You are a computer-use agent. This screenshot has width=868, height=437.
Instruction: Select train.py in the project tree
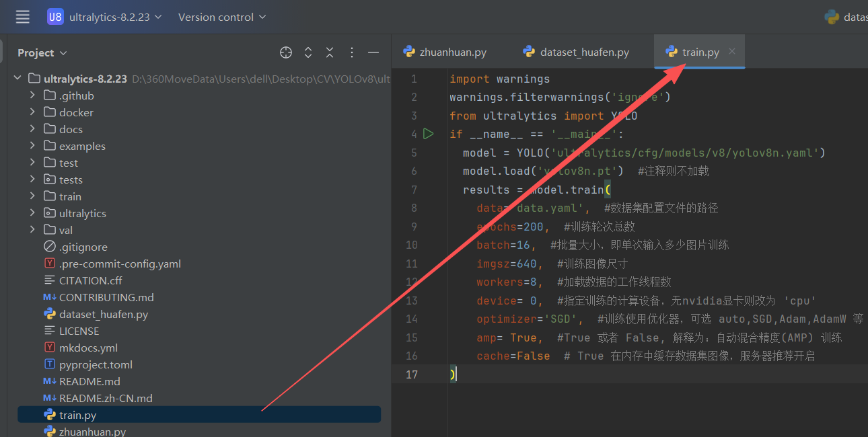(199, 415)
